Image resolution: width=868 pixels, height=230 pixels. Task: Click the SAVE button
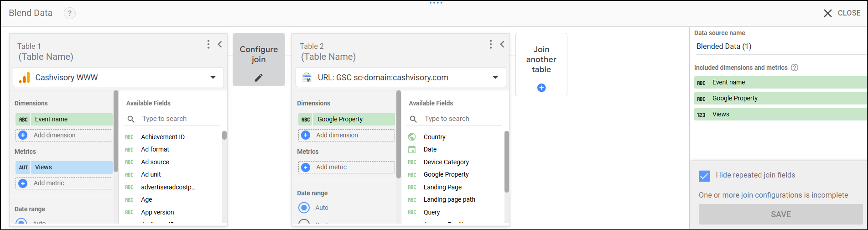(x=781, y=214)
